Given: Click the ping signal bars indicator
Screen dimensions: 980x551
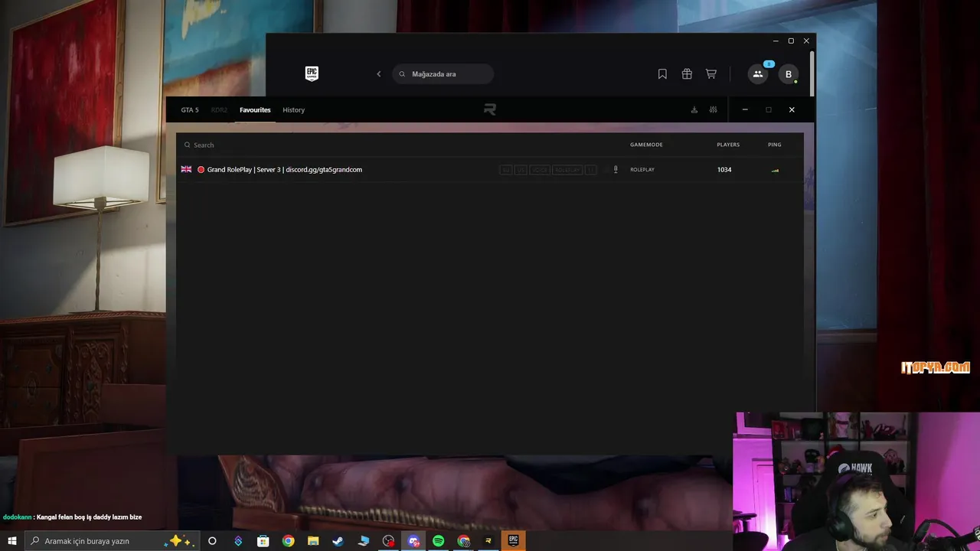Looking at the screenshot, I should click(775, 170).
